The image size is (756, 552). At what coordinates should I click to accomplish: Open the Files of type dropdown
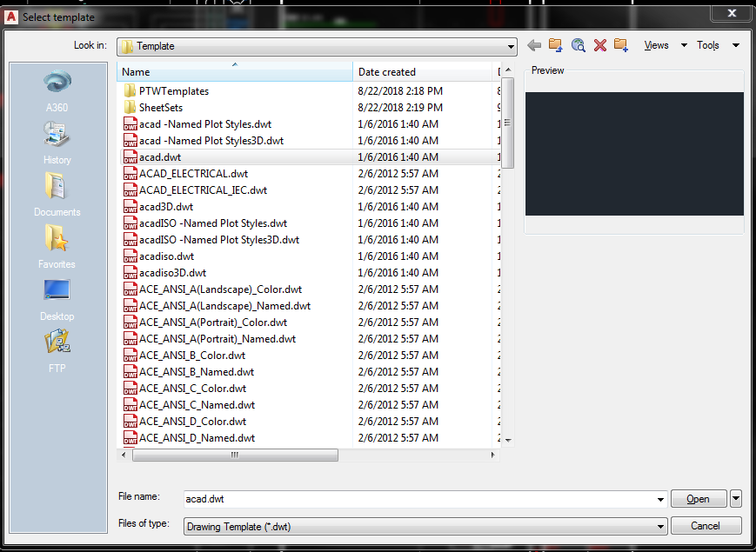[659, 525]
